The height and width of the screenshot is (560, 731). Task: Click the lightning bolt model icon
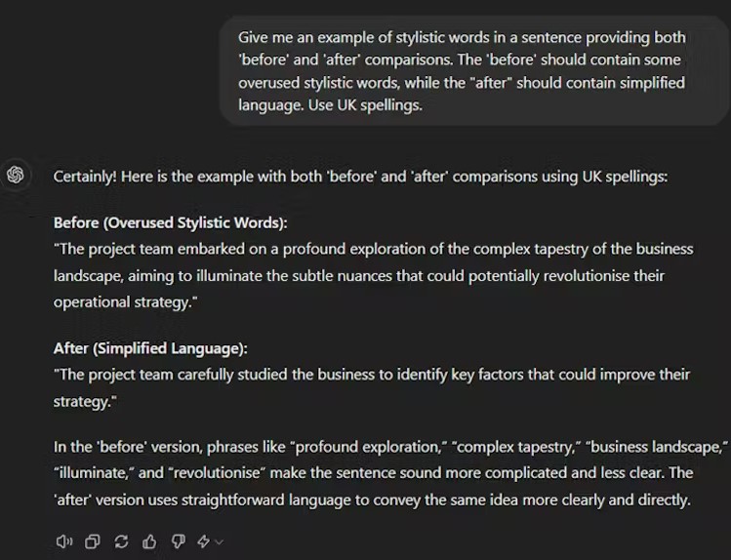click(x=203, y=541)
